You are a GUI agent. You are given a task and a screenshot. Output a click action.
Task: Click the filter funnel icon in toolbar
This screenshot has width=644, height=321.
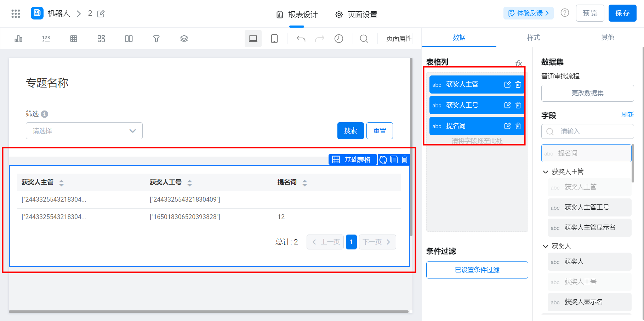click(x=156, y=39)
